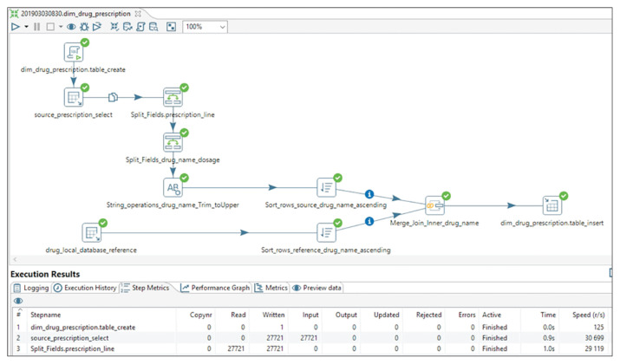
Task: Open the Performance Graph tab
Action: coord(215,288)
